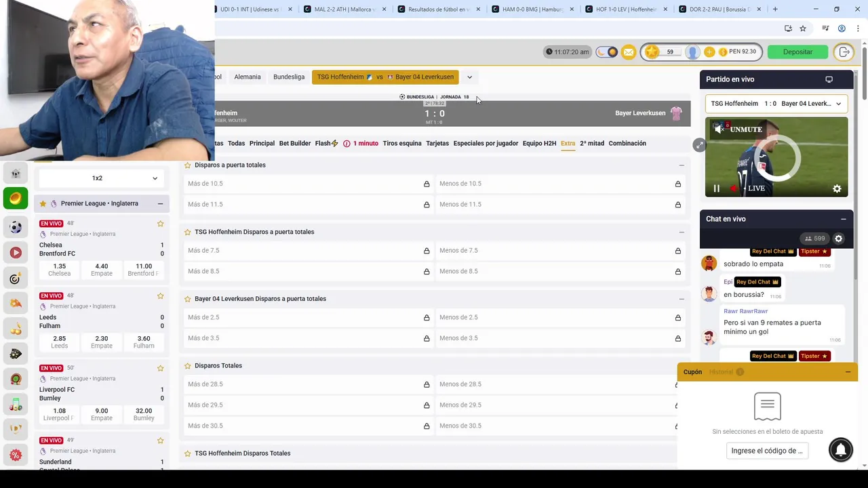
Task: Open the 1x2 market dropdown
Action: [102, 178]
